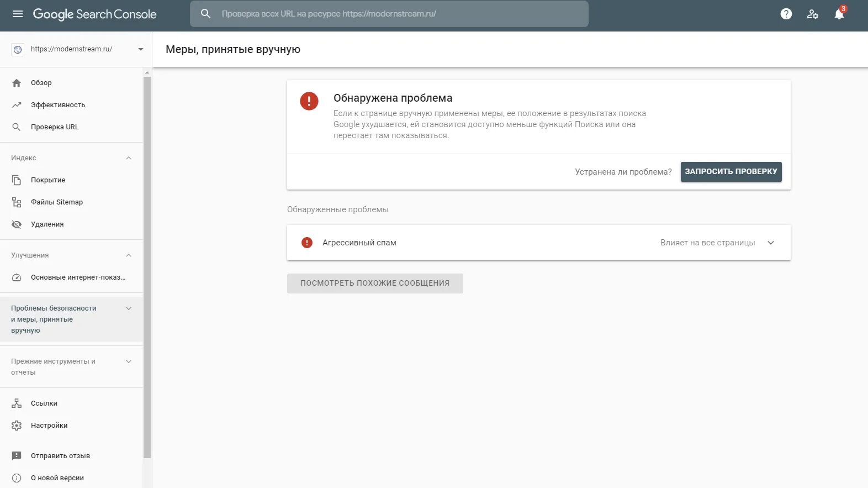Click the search magnifier icon in URL bar
This screenshot has width=868, height=488.
(x=205, y=14)
